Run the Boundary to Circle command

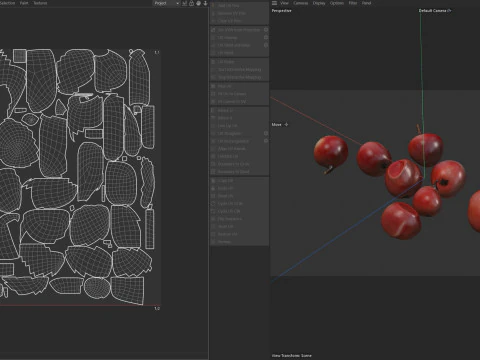point(233,164)
